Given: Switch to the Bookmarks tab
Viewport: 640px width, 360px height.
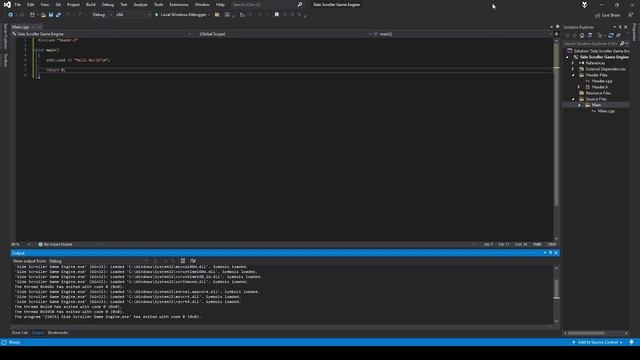Looking at the screenshot, I should point(58,333).
